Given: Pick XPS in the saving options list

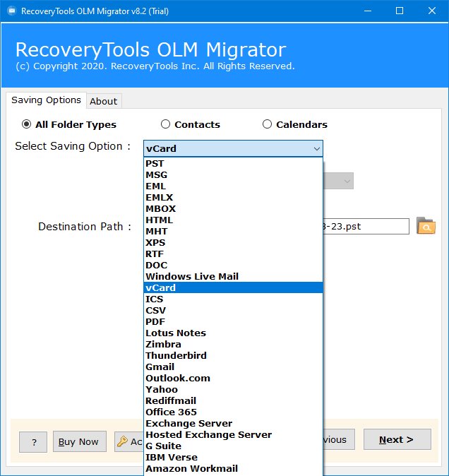Looking at the screenshot, I should click(x=233, y=242).
